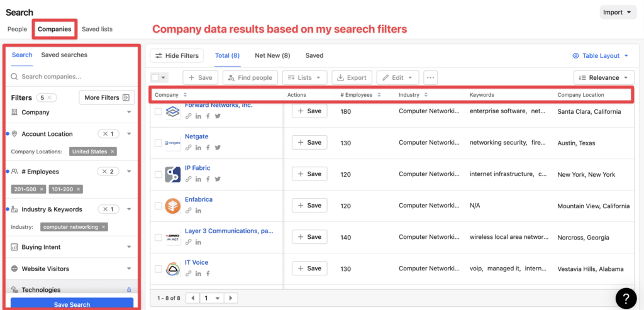Remove computer networking industry tag

(103, 226)
